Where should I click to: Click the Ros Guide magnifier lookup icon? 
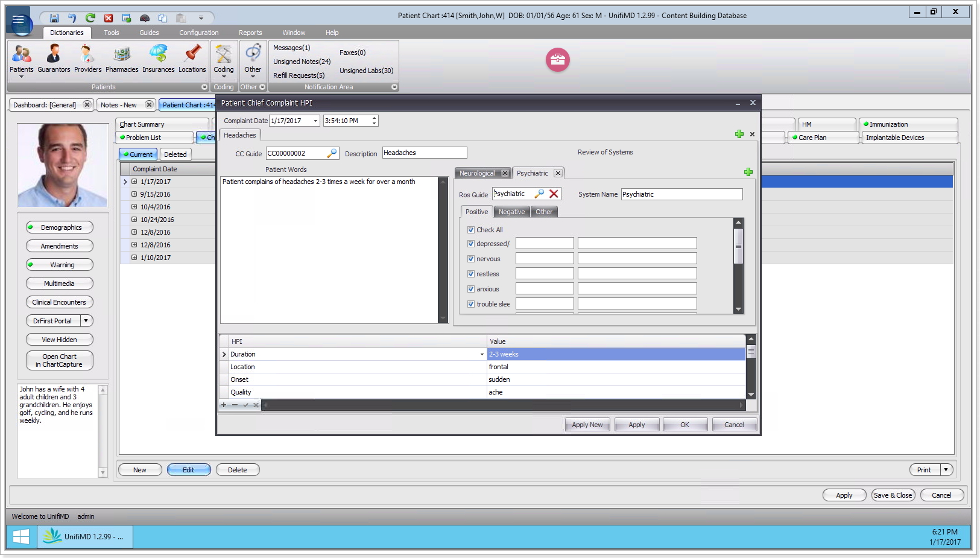click(539, 194)
